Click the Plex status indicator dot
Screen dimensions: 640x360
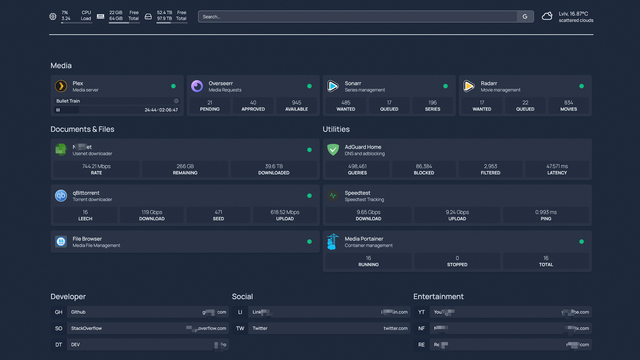click(x=173, y=86)
